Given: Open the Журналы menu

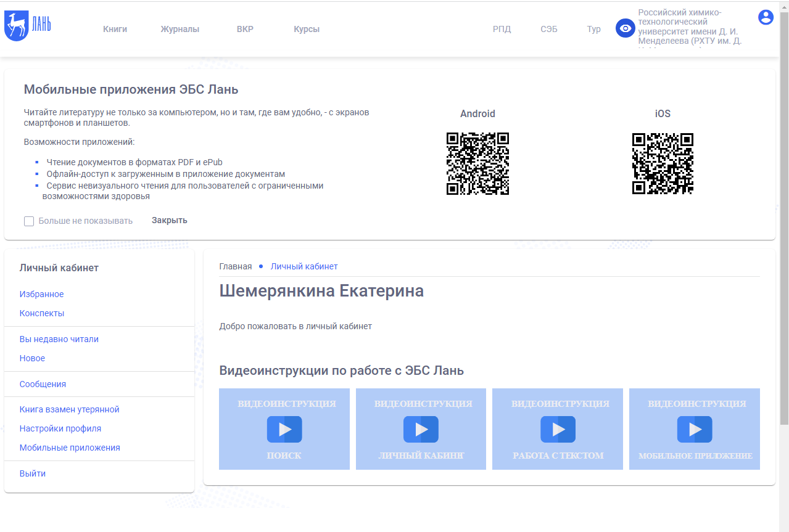Looking at the screenshot, I should [x=180, y=29].
